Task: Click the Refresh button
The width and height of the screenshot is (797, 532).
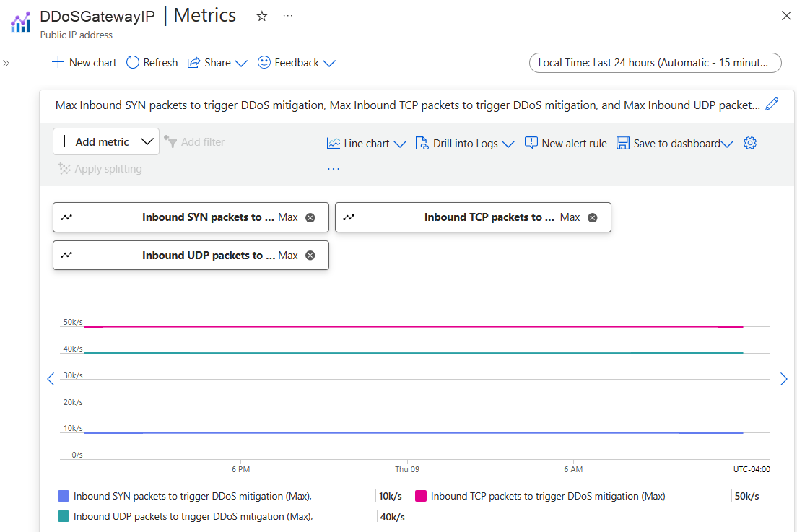Action: [152, 63]
